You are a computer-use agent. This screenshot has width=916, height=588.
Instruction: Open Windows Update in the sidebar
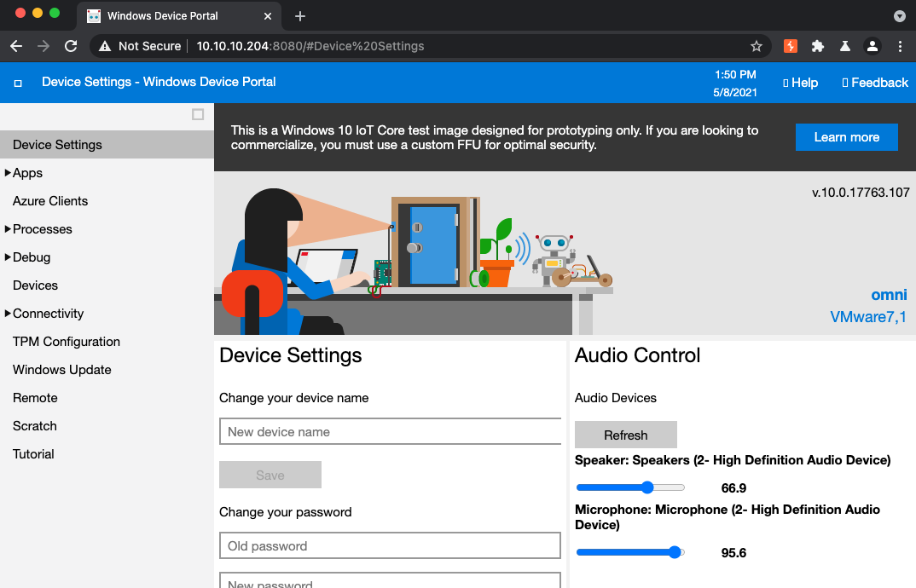tap(62, 370)
